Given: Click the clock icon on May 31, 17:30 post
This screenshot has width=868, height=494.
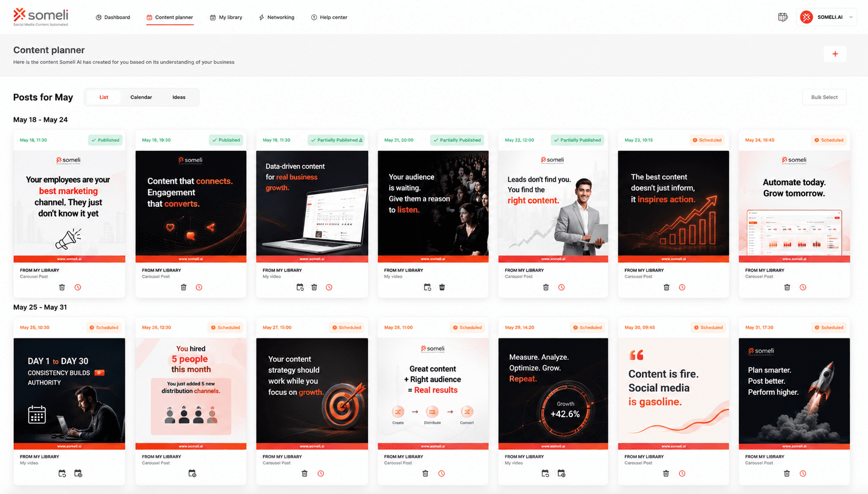Looking at the screenshot, I should point(803,474).
